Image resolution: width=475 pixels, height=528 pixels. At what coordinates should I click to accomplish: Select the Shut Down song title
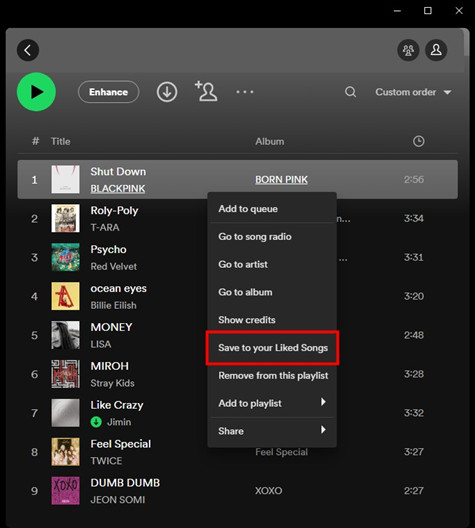pyautogui.click(x=118, y=171)
